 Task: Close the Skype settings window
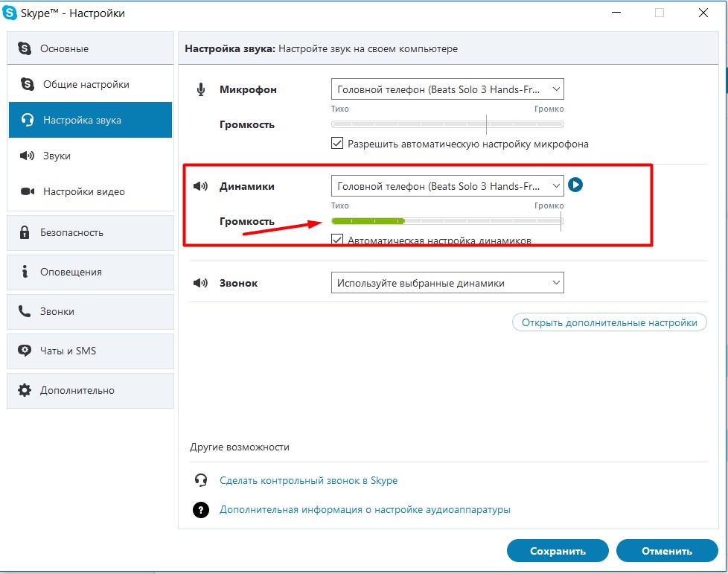pyautogui.click(x=703, y=13)
